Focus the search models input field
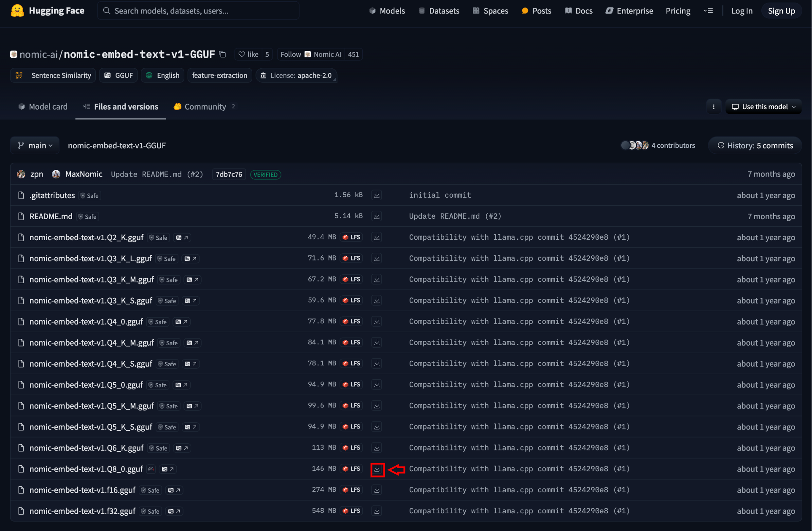Viewport: 812px width, 531px height. click(x=198, y=11)
